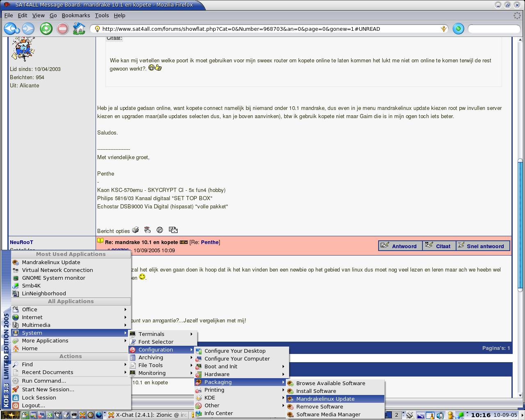Click the green Reload page icon
This screenshot has width=525, height=420.
point(46,29)
